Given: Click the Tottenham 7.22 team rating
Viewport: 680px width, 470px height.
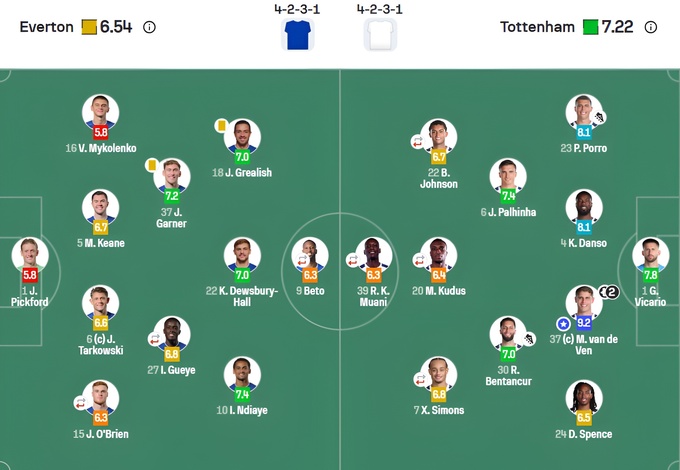Looking at the screenshot, I should pos(619,27).
